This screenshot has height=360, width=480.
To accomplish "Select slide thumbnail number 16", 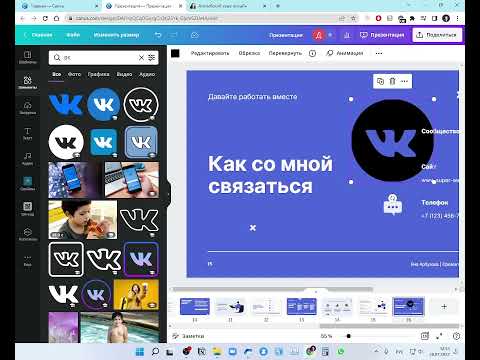I will tap(408, 307).
